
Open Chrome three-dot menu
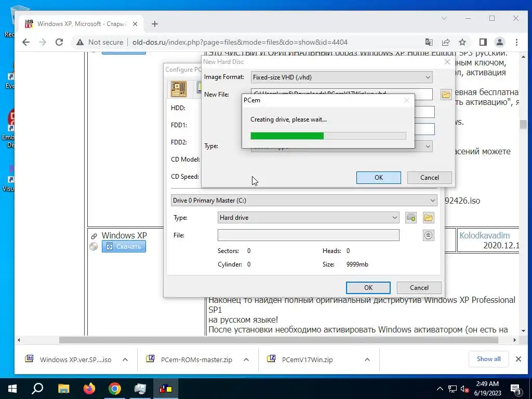516,42
